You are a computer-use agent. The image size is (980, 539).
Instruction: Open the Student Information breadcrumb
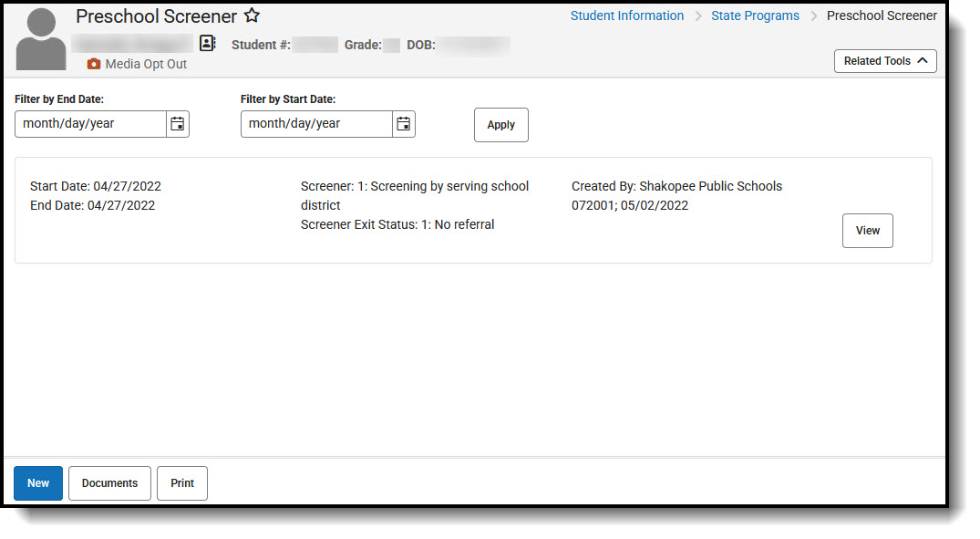(626, 16)
